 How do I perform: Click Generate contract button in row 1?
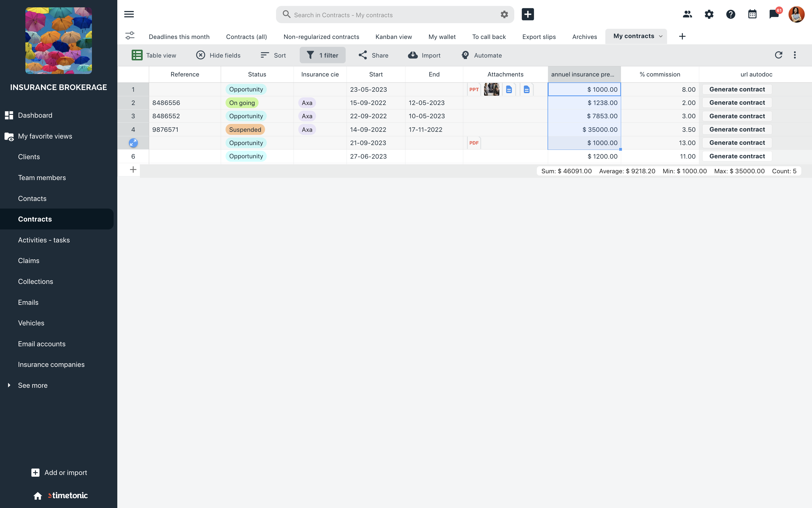(x=737, y=89)
